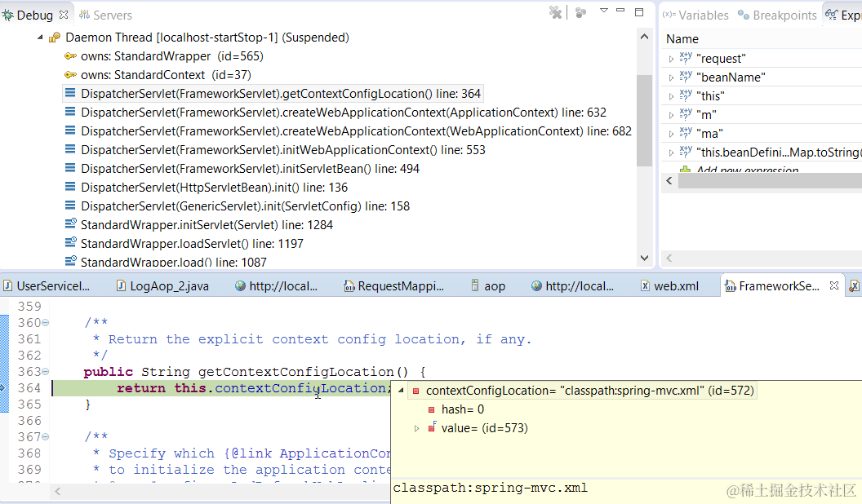The width and height of the screenshot is (862, 504).
Task: Minimize the Debug panel
Action: point(620,11)
